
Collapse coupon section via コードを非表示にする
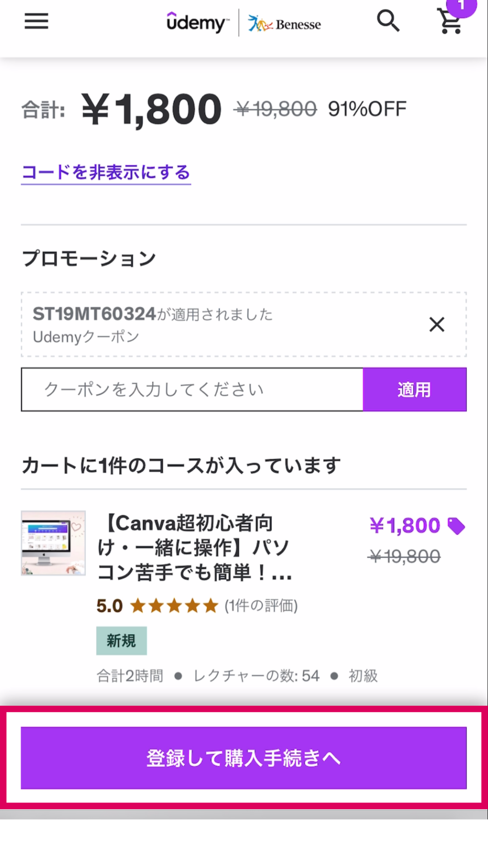(106, 173)
